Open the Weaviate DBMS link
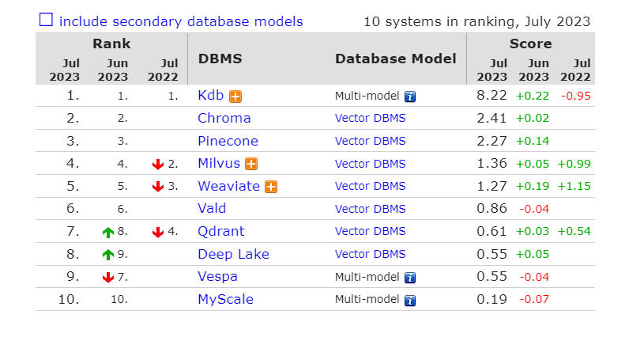Viewport: 644px width, 337px height. point(228,187)
